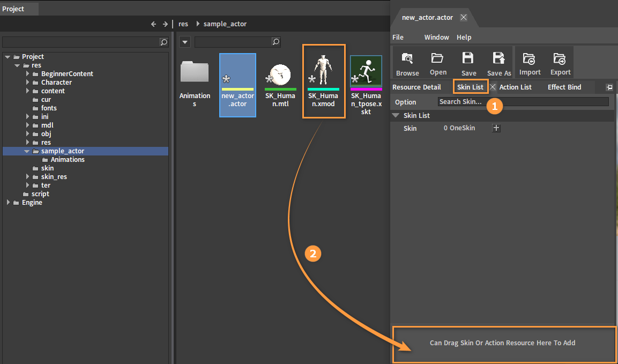
Task: Click the res breadcrumb in the path bar
Action: coord(183,24)
